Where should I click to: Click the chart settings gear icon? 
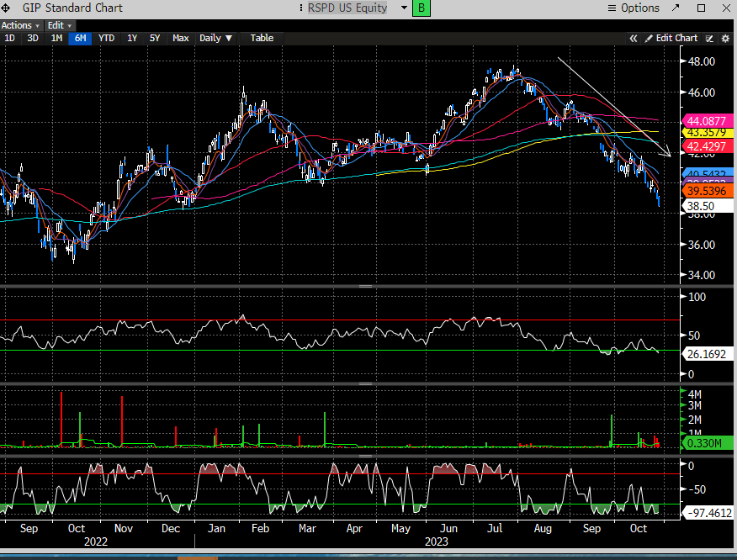click(724, 38)
